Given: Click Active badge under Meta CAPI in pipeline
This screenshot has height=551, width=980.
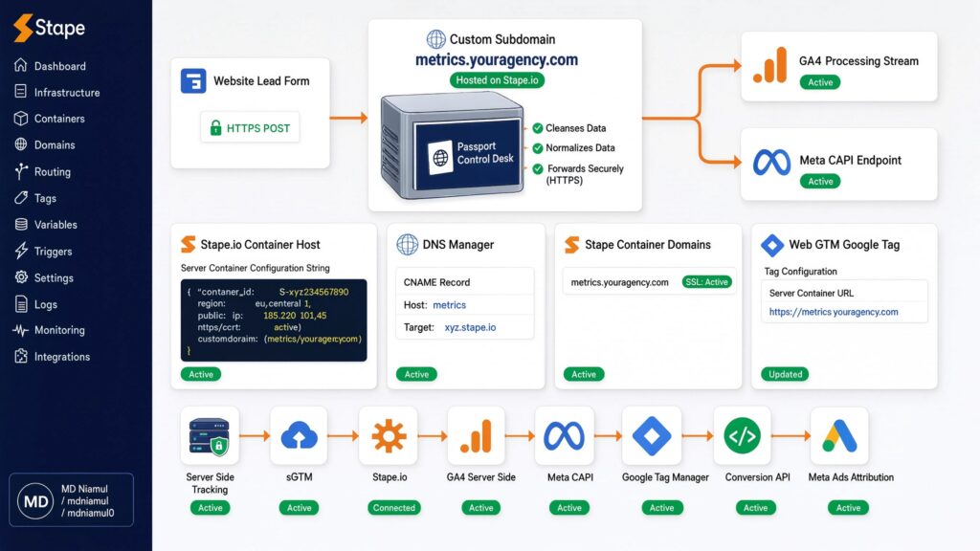Looking at the screenshot, I should click(x=568, y=508).
